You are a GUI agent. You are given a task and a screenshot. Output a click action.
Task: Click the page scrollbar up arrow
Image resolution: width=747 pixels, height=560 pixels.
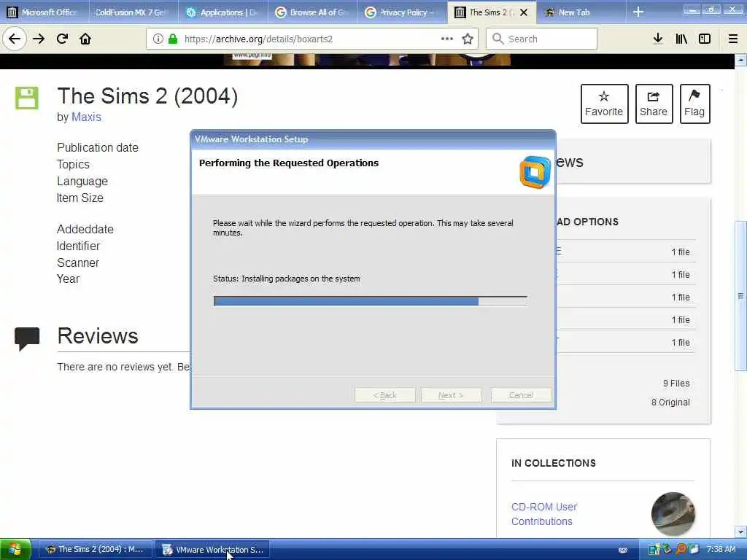(x=740, y=61)
